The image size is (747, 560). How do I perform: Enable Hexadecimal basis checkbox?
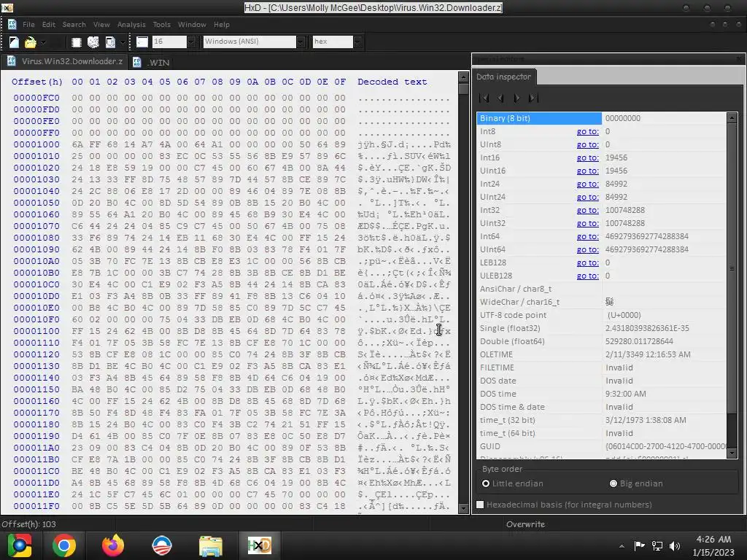click(x=480, y=505)
